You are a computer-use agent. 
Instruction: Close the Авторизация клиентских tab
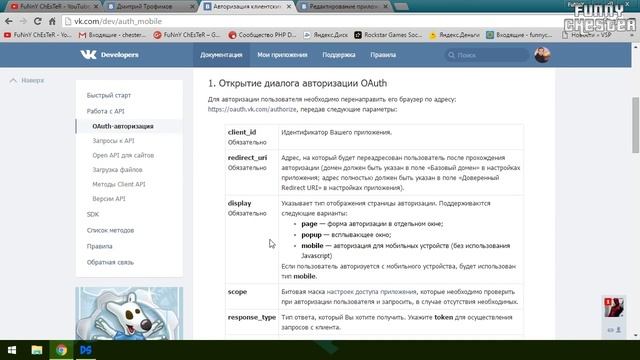pyautogui.click(x=289, y=7)
